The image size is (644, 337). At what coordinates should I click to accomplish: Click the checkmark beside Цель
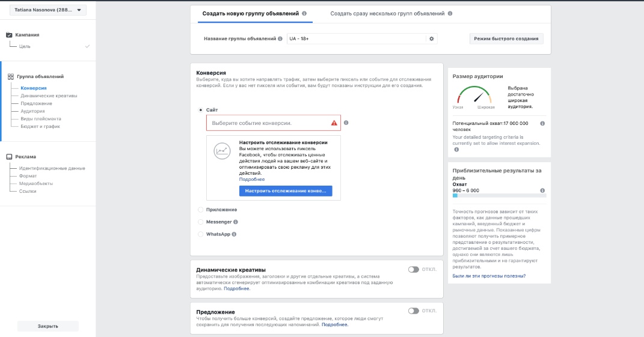pos(87,46)
